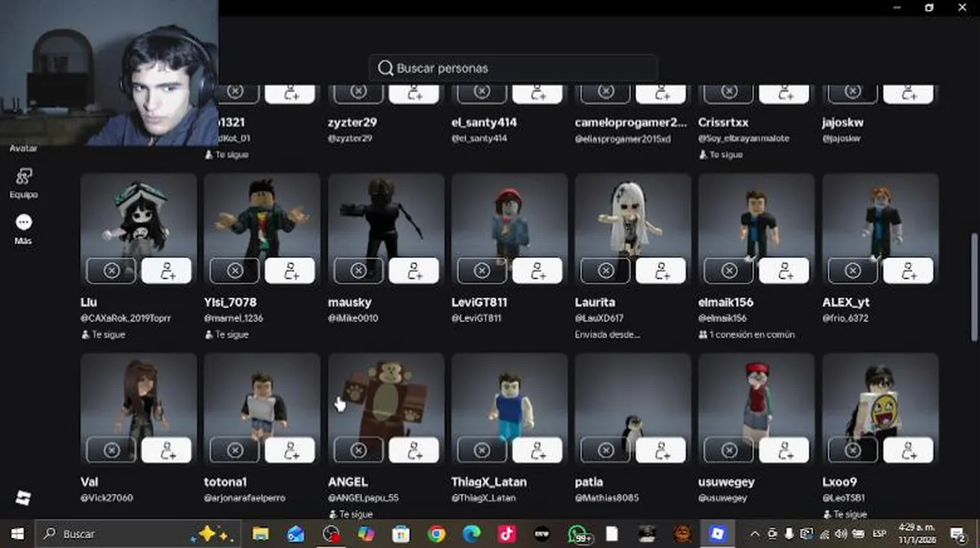Open WhatsApp from the taskbar
This screenshot has height=548, width=980.
(x=579, y=534)
